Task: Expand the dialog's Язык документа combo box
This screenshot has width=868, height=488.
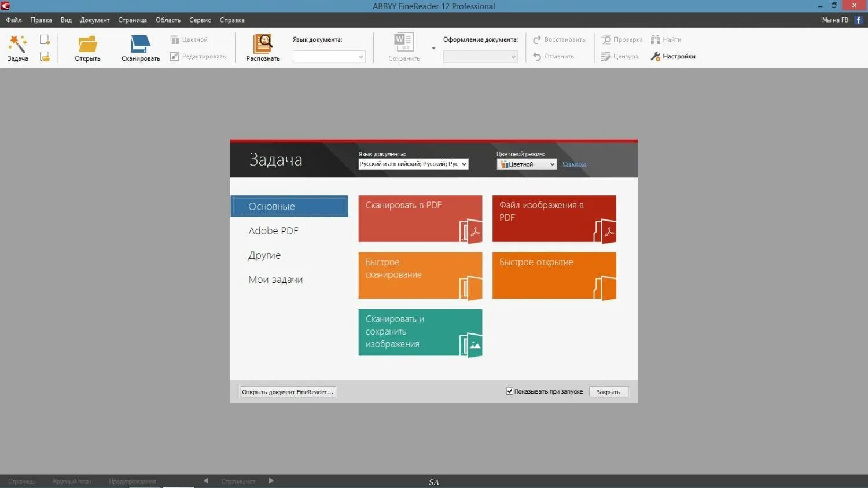Action: (413, 164)
